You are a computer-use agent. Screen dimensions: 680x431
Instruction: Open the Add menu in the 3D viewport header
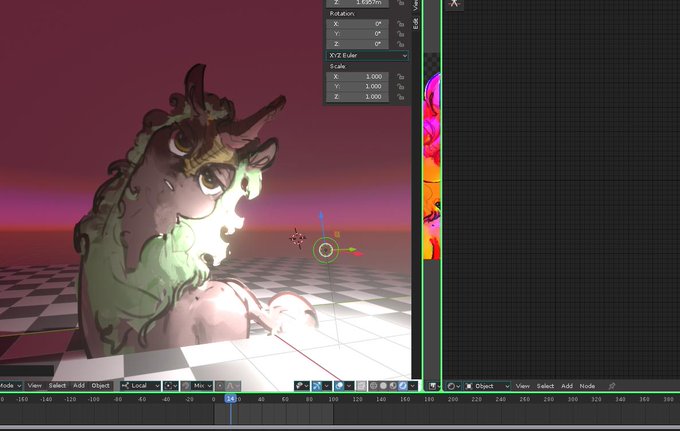point(78,385)
